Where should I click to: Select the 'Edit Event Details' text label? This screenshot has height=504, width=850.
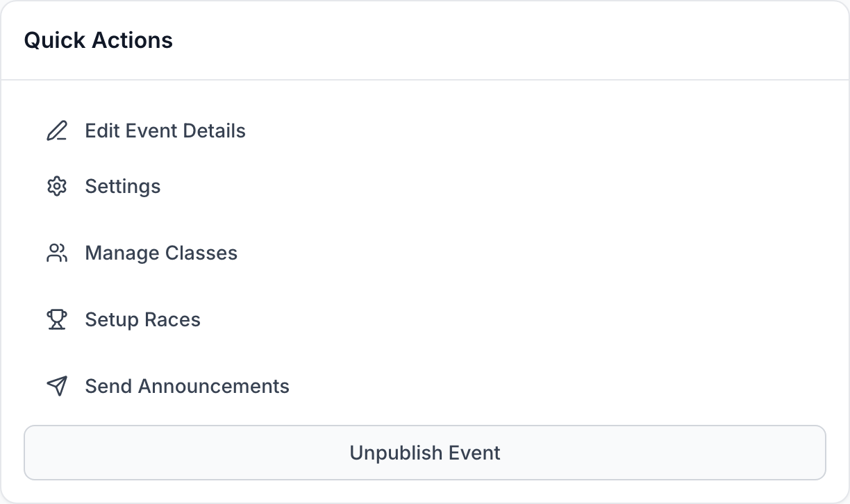tap(165, 131)
